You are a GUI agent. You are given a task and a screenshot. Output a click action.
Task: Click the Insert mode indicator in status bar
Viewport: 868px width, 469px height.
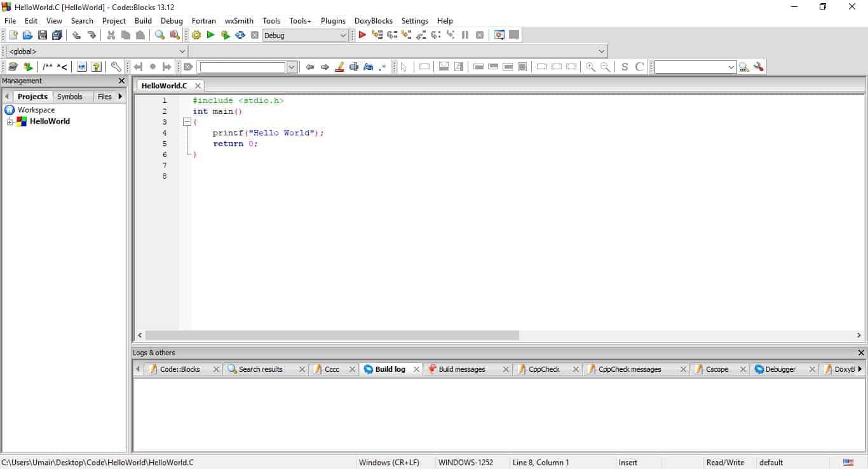628,462
